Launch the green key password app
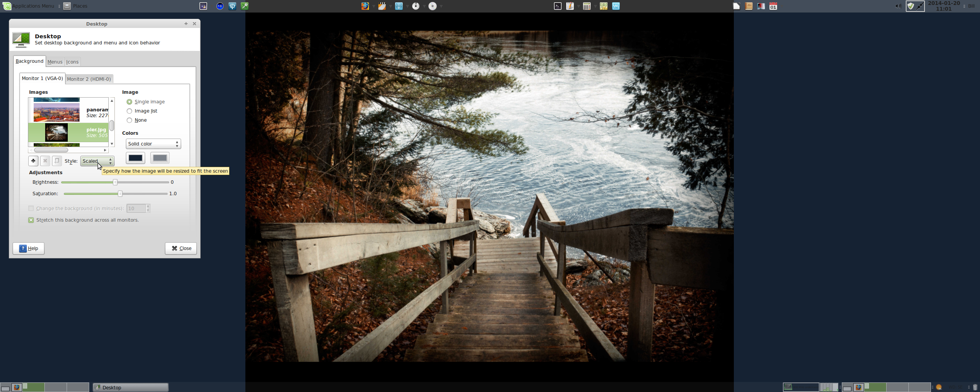The image size is (980, 392). click(x=245, y=6)
